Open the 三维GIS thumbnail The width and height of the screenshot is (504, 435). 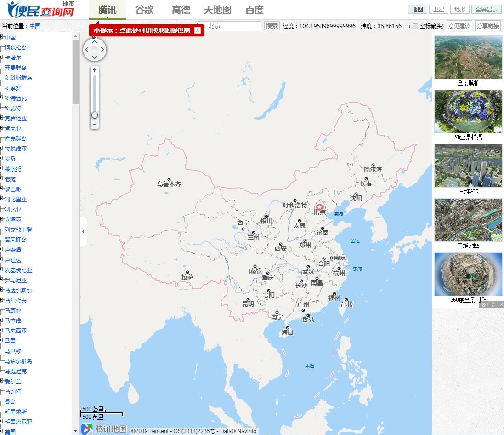468,166
